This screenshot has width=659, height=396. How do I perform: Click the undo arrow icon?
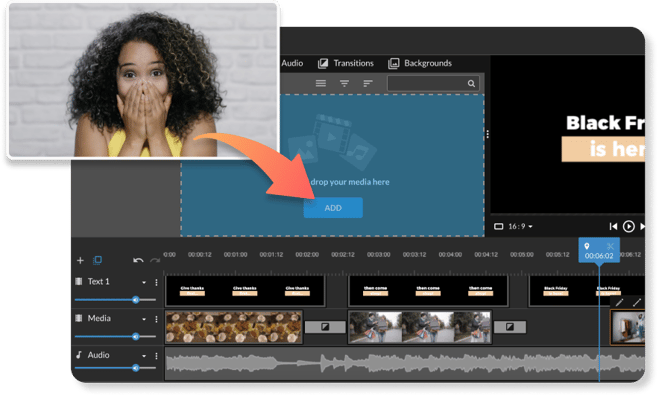pos(138,260)
